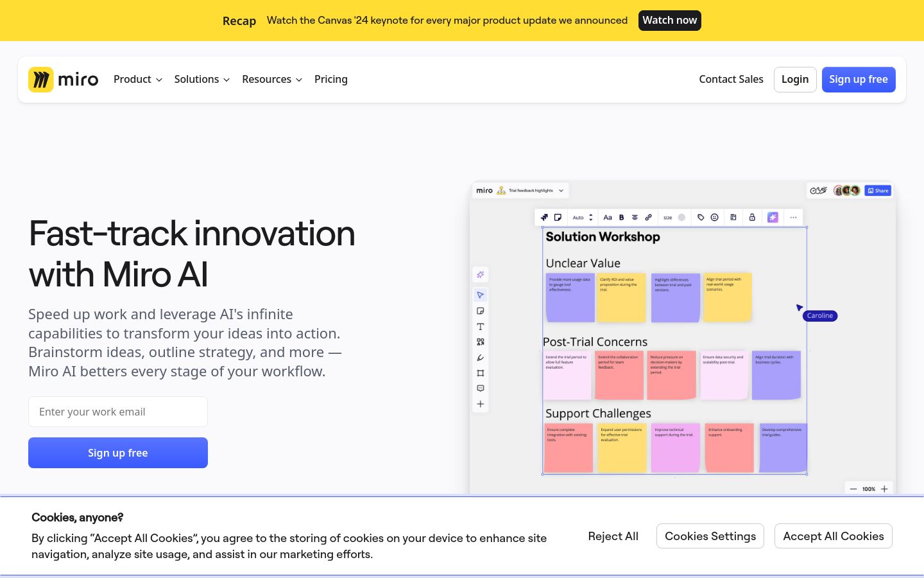Click the Miro logo in the navbar
Image resolution: width=924 pixels, height=578 pixels.
[63, 80]
